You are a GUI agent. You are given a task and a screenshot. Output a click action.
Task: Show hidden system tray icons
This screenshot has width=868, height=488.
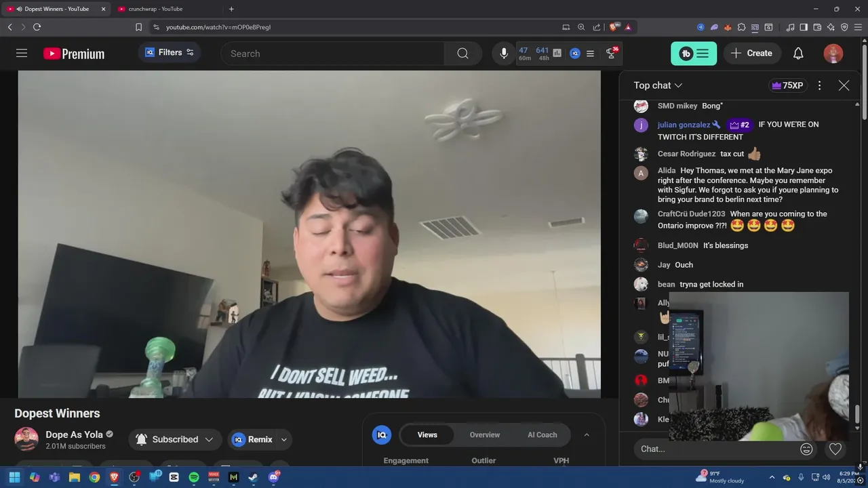772,477
